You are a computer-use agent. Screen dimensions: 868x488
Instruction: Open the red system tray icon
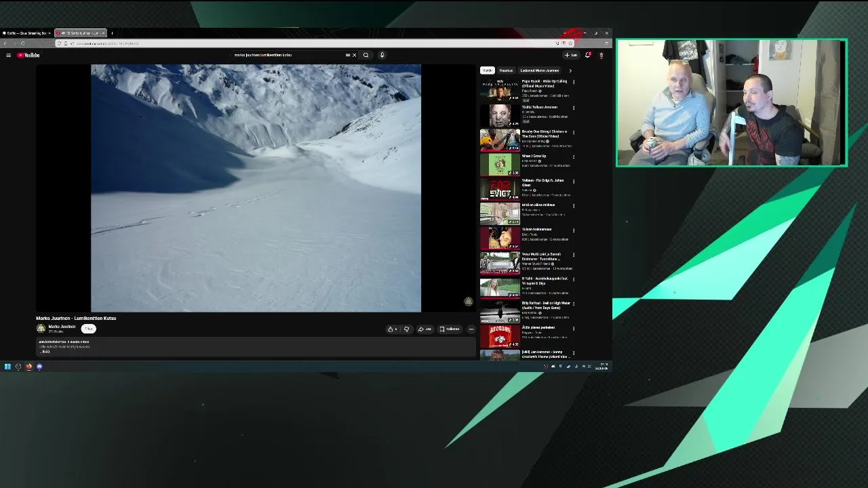[545, 367]
